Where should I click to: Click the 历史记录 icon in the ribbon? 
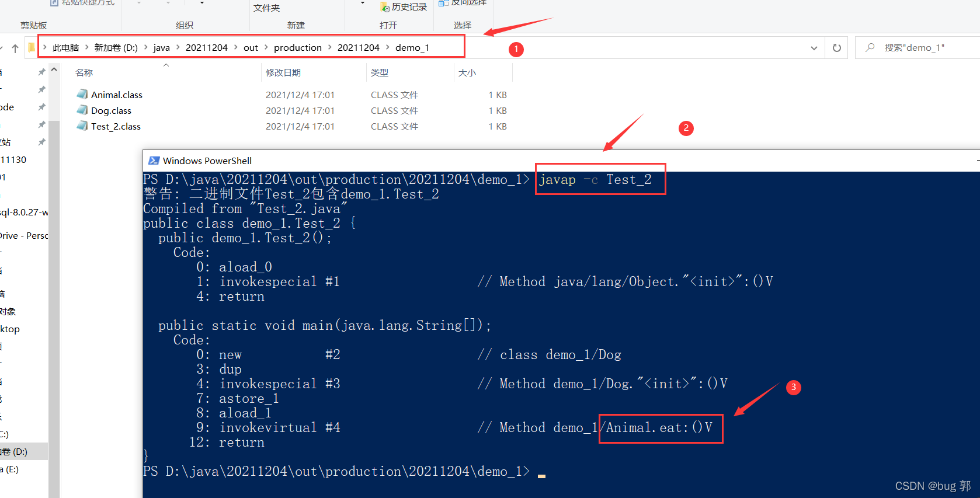[385, 7]
